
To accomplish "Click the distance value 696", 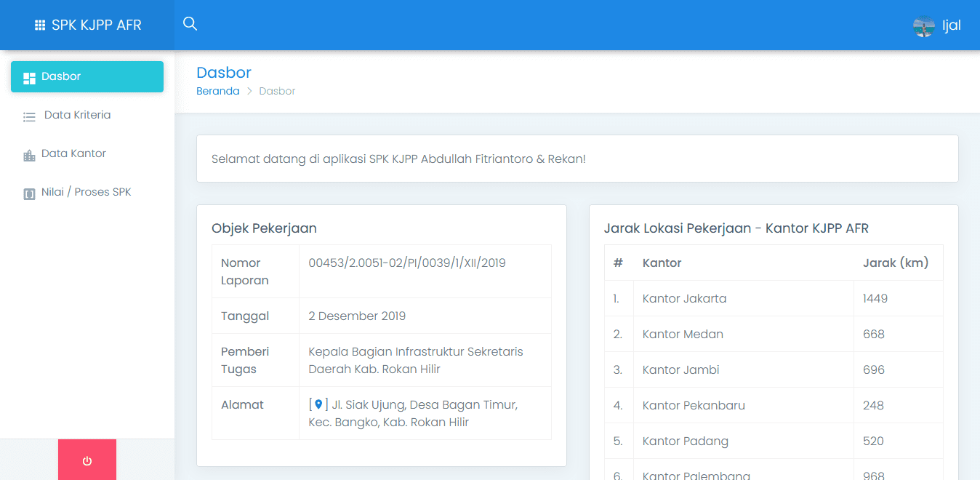I will (x=874, y=369).
